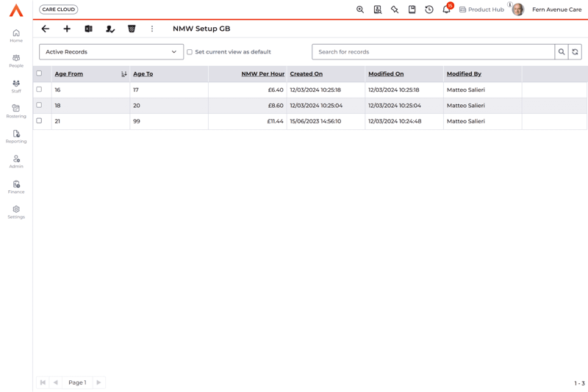This screenshot has width=588, height=392.
Task: Export records to Excel
Action: pyautogui.click(x=88, y=29)
